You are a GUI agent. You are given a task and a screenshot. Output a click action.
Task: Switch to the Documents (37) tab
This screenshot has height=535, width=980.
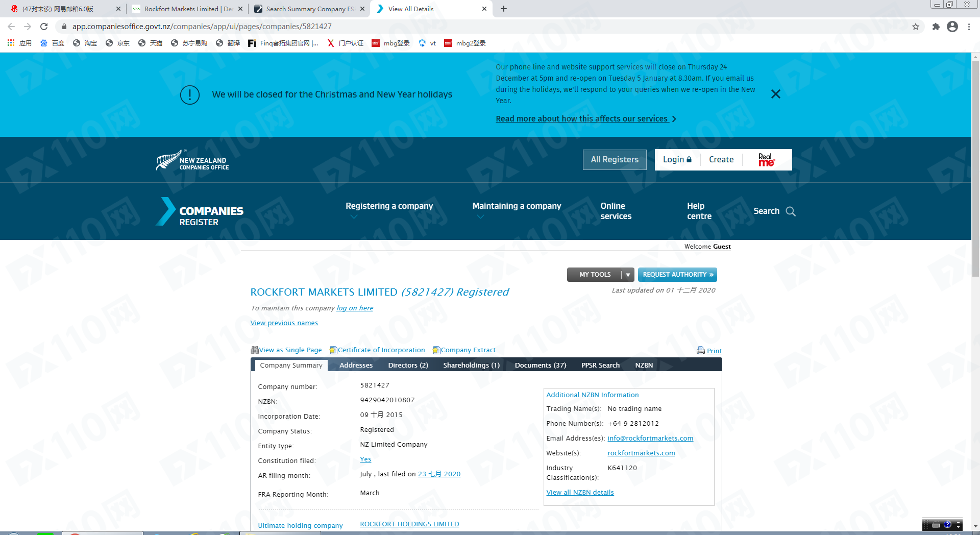coord(541,365)
